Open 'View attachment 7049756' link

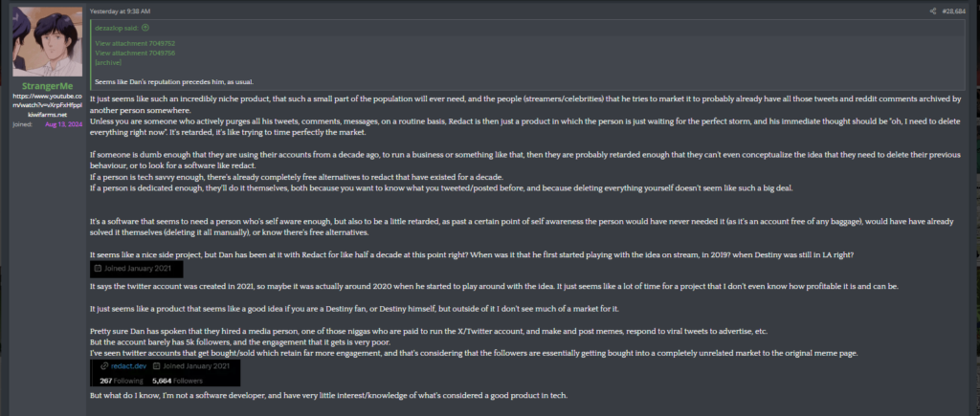[x=135, y=54]
